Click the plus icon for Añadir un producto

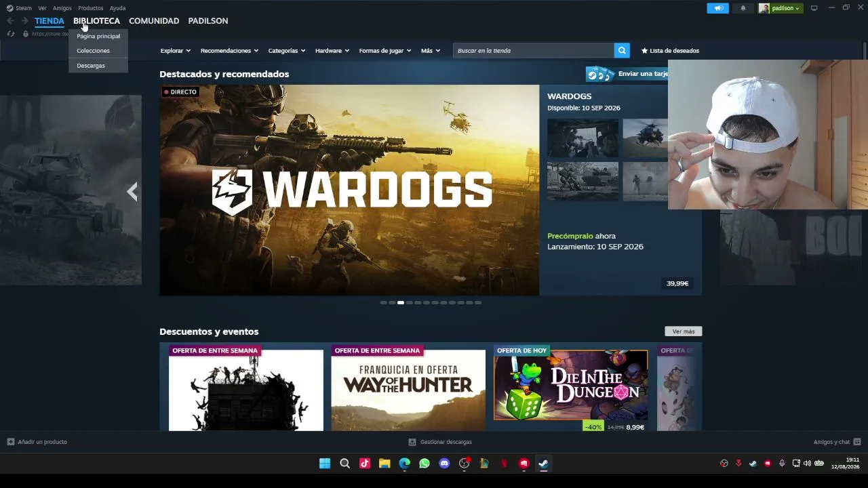[11, 442]
